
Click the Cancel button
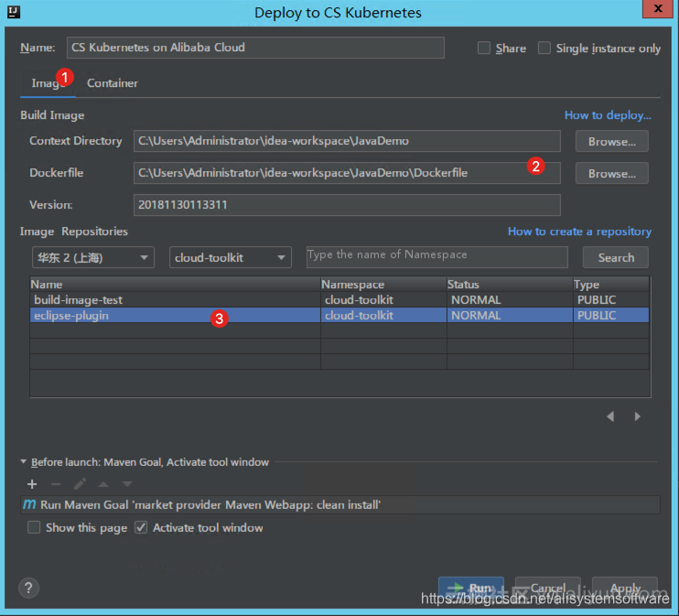(548, 588)
